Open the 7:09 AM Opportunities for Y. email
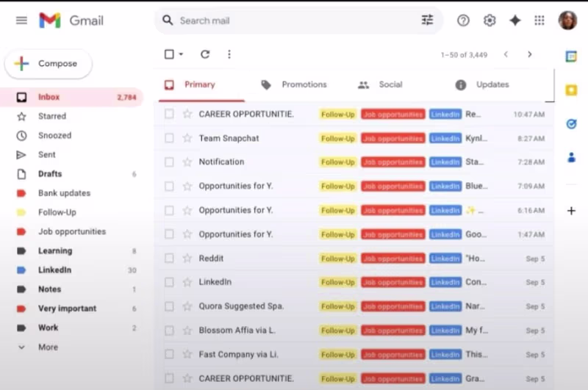 click(x=354, y=187)
